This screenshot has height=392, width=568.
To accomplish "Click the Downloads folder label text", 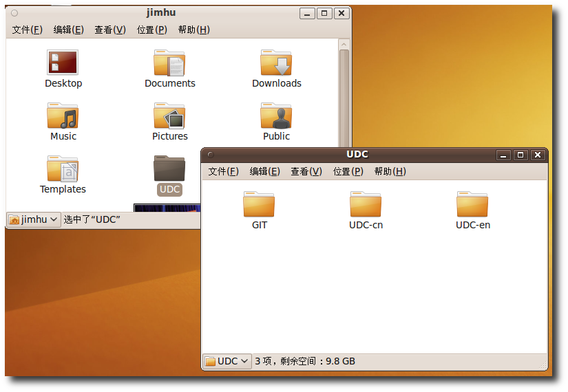I will click(x=277, y=83).
